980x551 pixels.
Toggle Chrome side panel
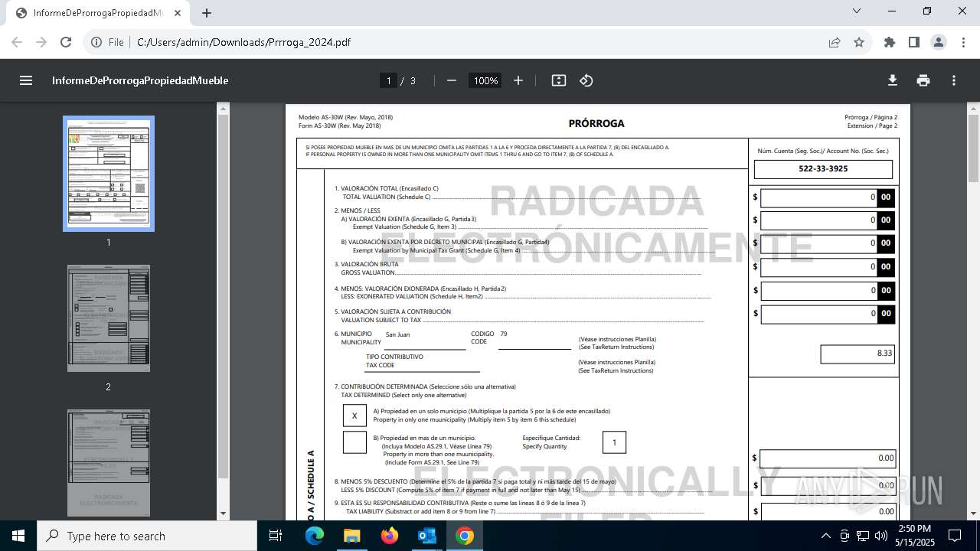click(914, 42)
